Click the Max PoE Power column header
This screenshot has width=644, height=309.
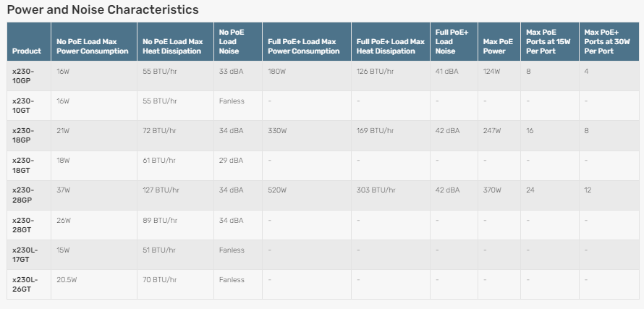[499, 46]
